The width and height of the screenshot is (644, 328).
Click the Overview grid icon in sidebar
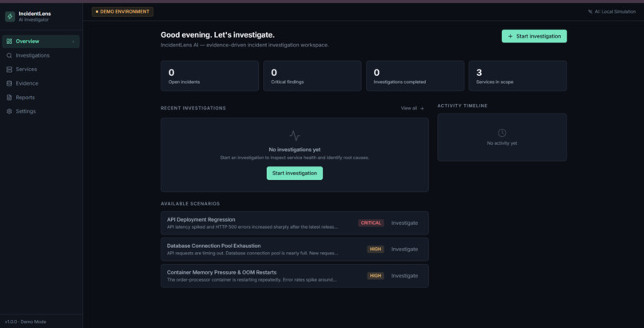tap(9, 42)
